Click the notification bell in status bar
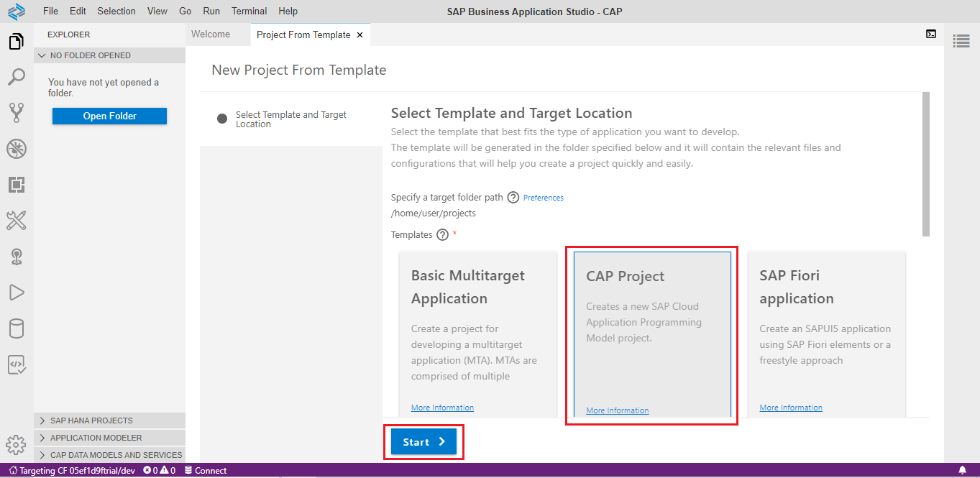The image size is (980, 478). [962, 470]
